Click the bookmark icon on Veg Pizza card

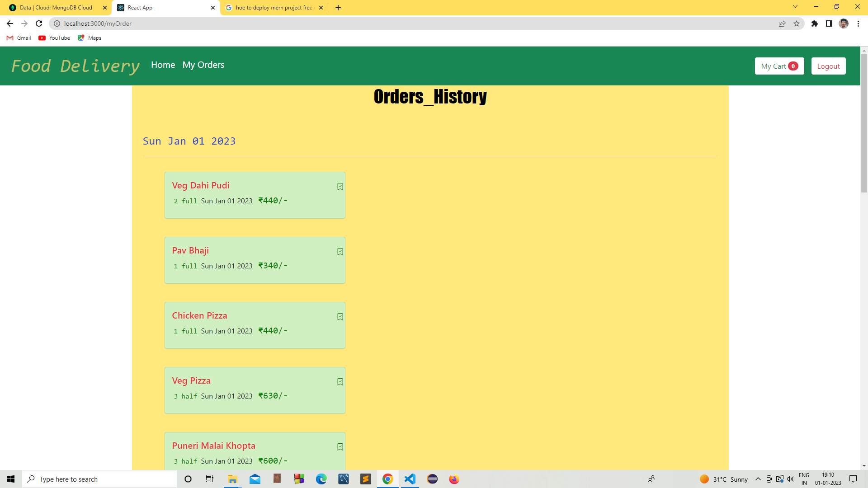340,382
